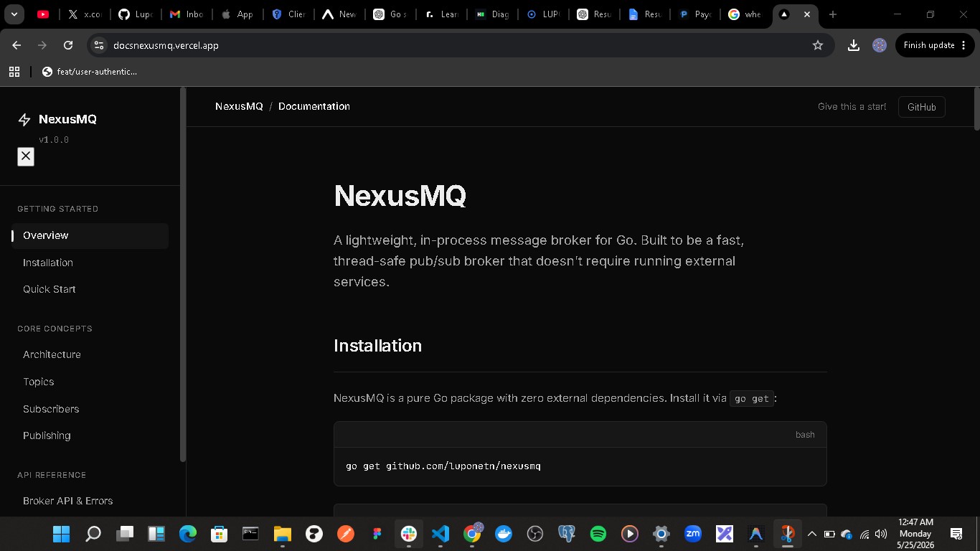This screenshot has width=980, height=551.
Task: Open the feat/user-authentic bookmark
Action: [x=90, y=72]
